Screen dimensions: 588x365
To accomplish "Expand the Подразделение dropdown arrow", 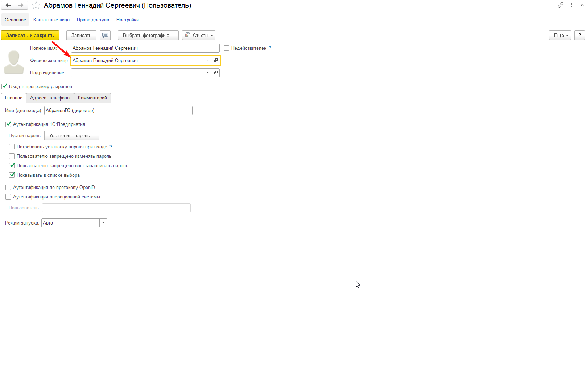I will (208, 73).
